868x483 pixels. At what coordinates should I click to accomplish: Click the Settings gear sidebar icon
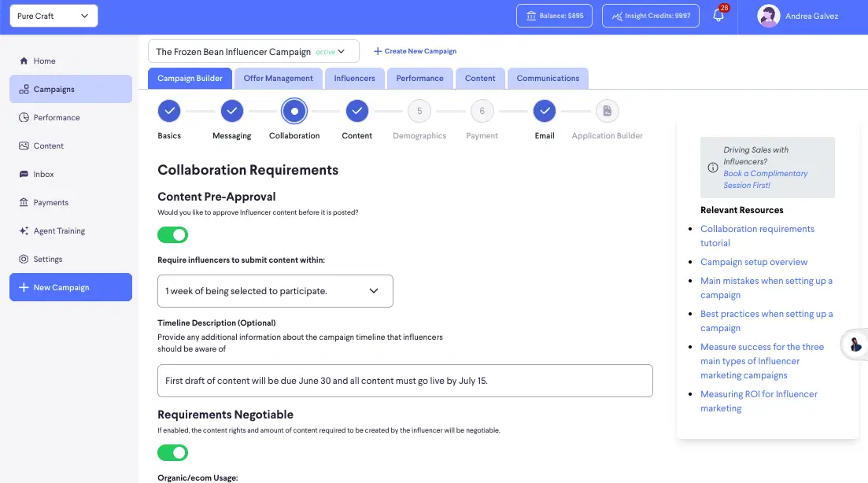24,259
